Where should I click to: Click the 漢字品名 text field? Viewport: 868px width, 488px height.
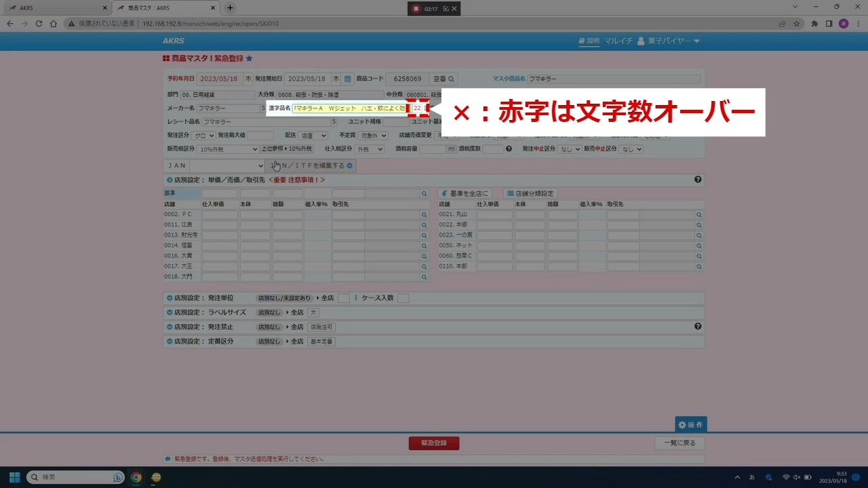click(349, 108)
